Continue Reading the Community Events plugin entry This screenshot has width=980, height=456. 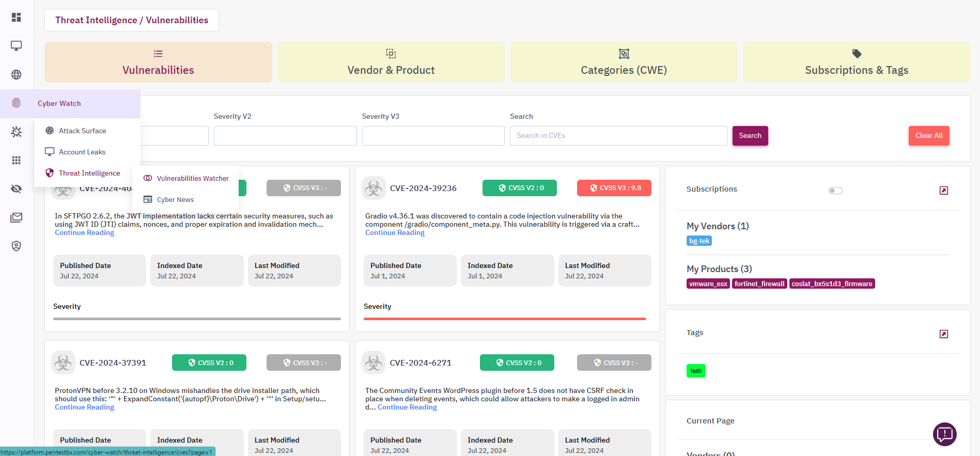click(407, 407)
